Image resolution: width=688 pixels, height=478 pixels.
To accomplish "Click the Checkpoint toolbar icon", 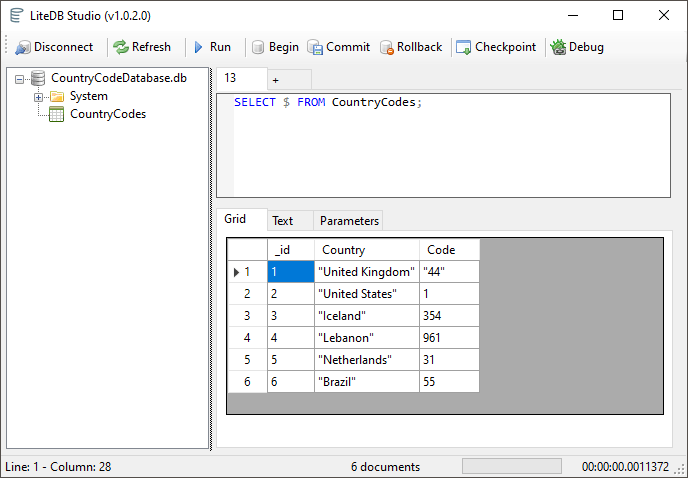I will coord(463,47).
